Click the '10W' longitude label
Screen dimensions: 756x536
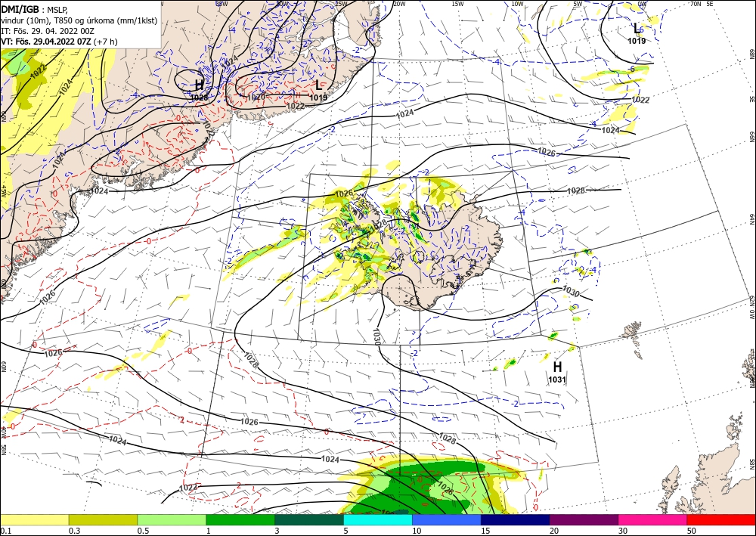(x=517, y=4)
